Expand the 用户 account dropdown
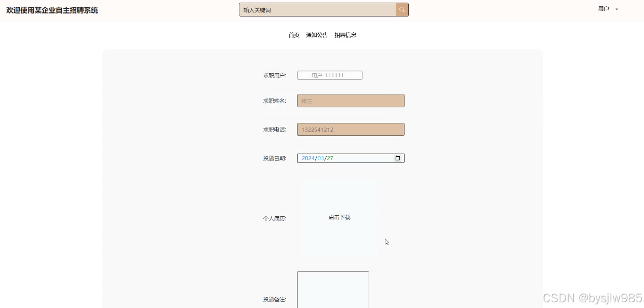Viewport: 644px width, 308px height. [x=603, y=9]
